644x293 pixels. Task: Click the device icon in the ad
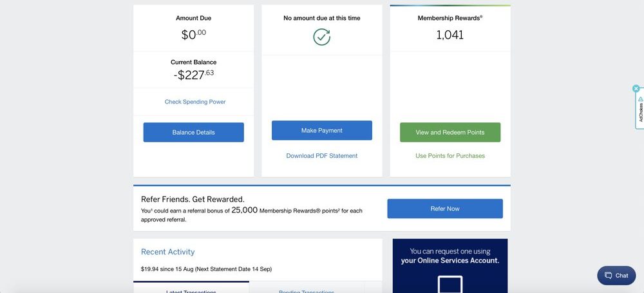point(450,284)
